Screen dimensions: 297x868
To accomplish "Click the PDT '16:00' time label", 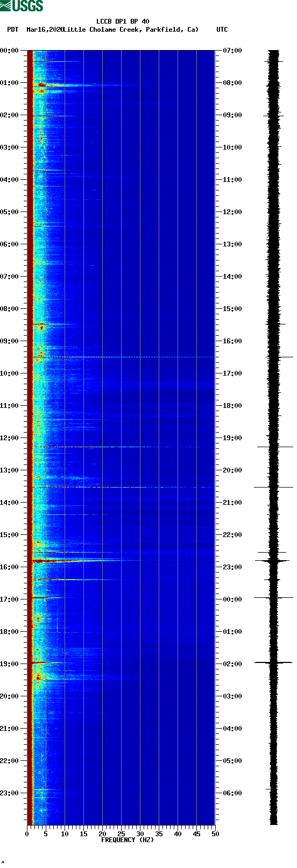I will (x=9, y=567).
